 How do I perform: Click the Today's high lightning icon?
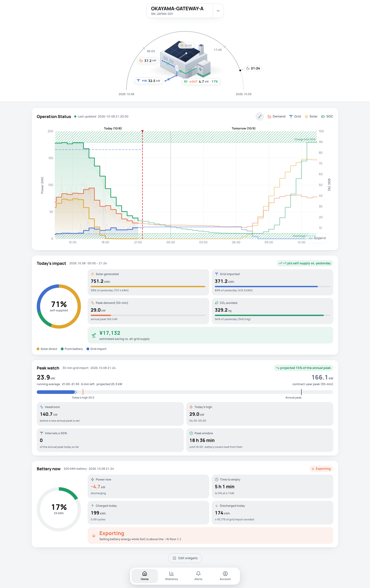coord(191,407)
